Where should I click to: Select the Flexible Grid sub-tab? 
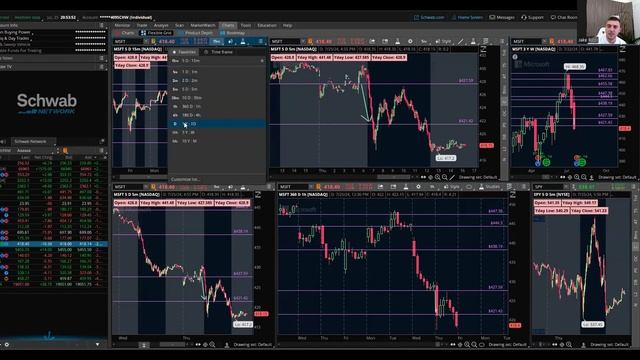click(x=156, y=33)
